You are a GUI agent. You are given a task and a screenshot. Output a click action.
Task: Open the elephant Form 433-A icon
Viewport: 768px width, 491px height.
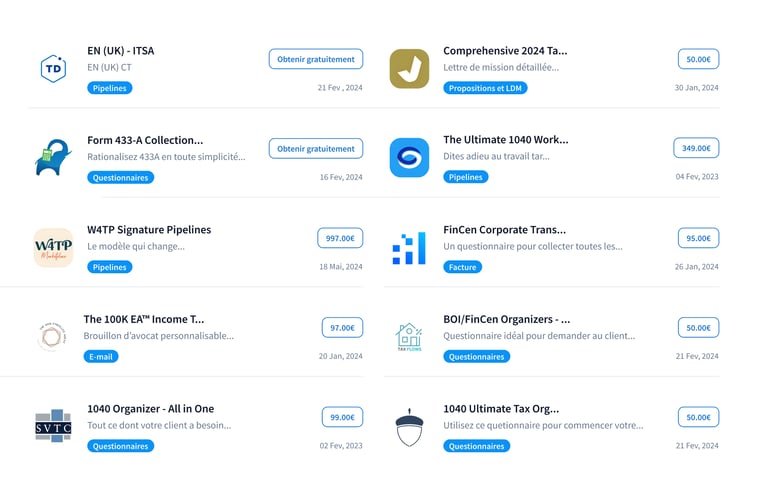[x=53, y=158]
